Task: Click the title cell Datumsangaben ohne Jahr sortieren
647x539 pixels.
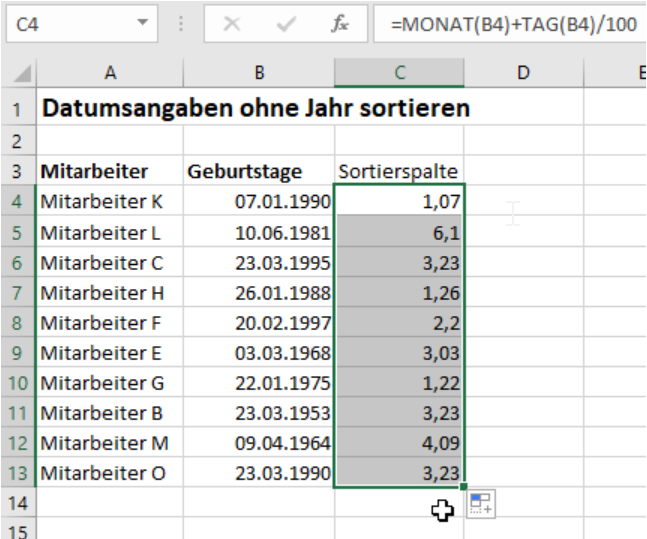Action: (x=254, y=107)
